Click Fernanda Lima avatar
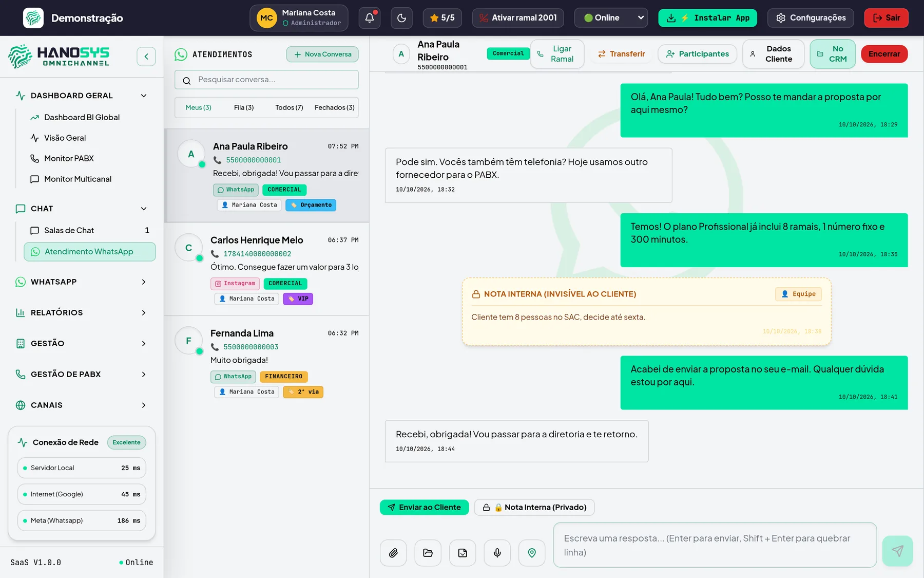Screen dimensions: 924x578 (x=188, y=341)
